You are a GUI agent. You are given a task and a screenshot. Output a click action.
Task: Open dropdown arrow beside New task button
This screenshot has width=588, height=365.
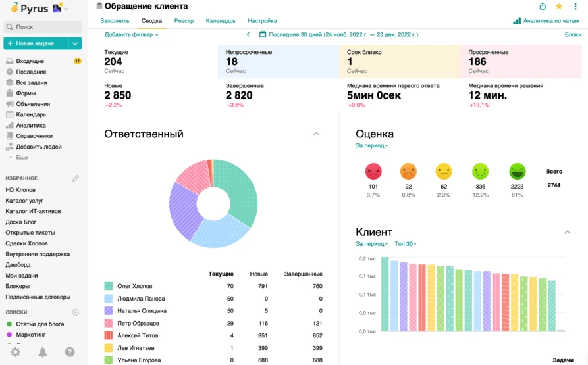click(76, 43)
